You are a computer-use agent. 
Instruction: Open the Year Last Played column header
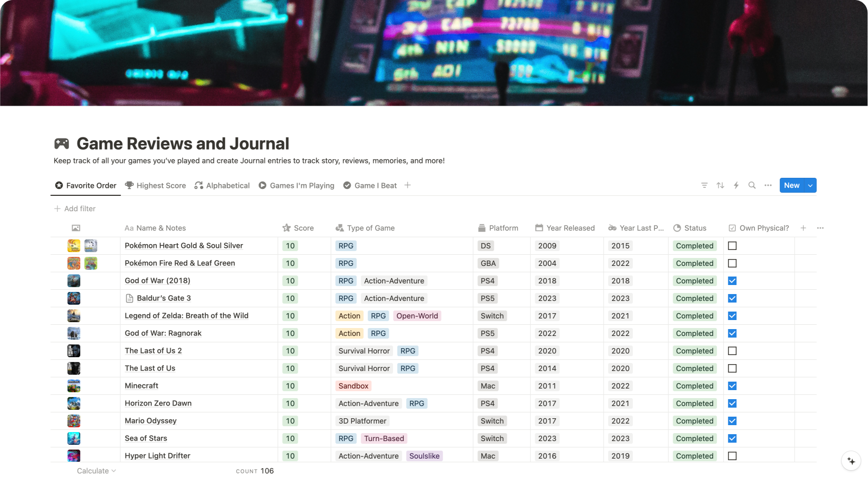point(636,228)
